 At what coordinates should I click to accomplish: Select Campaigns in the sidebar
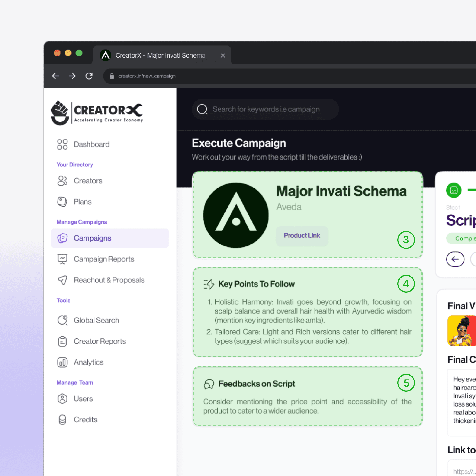point(110,238)
